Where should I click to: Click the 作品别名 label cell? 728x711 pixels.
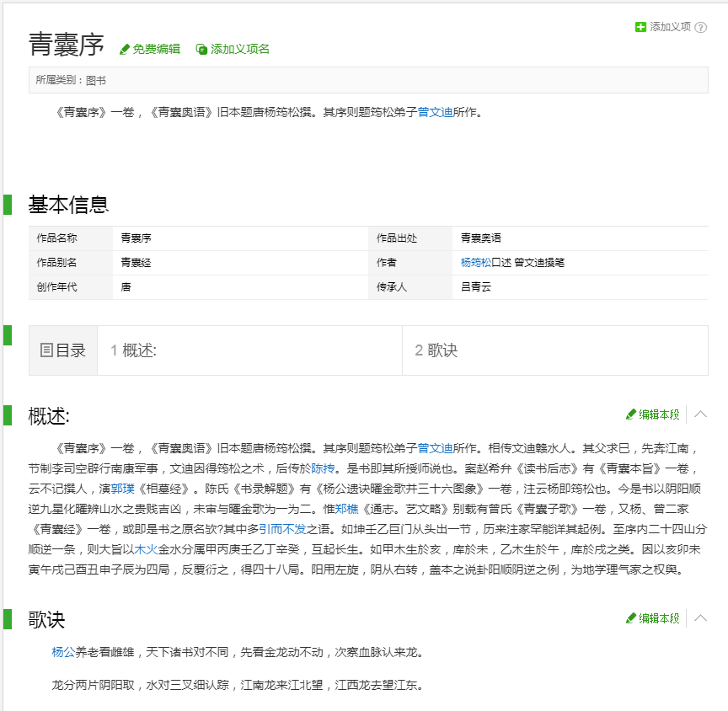71,263
